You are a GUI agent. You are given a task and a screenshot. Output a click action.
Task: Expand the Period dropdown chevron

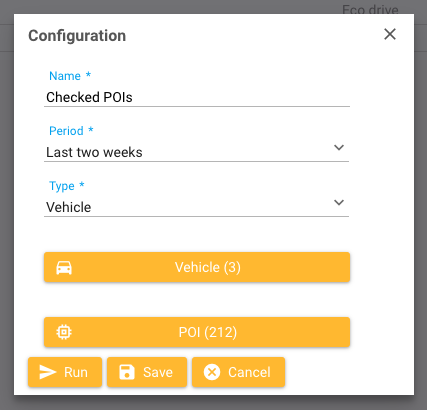pyautogui.click(x=339, y=147)
